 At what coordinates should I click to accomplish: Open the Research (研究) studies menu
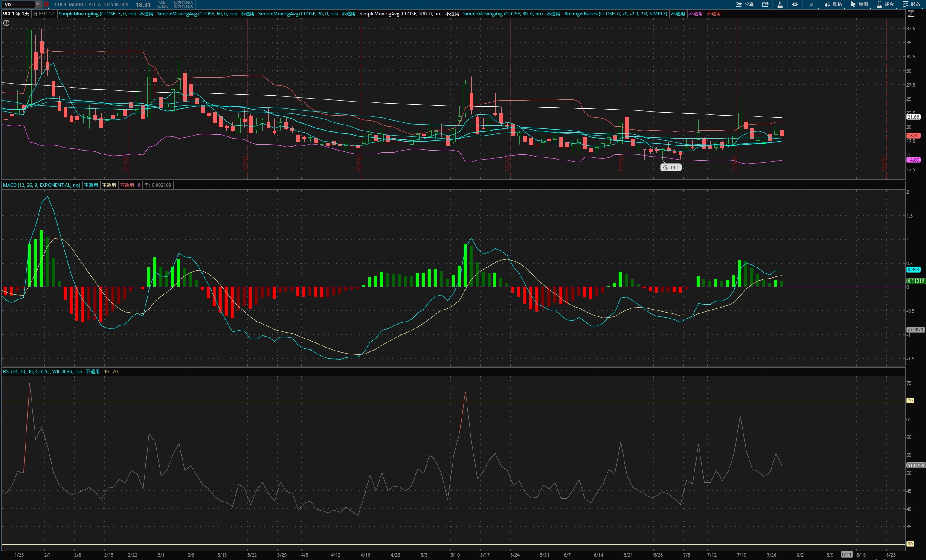pyautogui.click(x=885, y=4)
